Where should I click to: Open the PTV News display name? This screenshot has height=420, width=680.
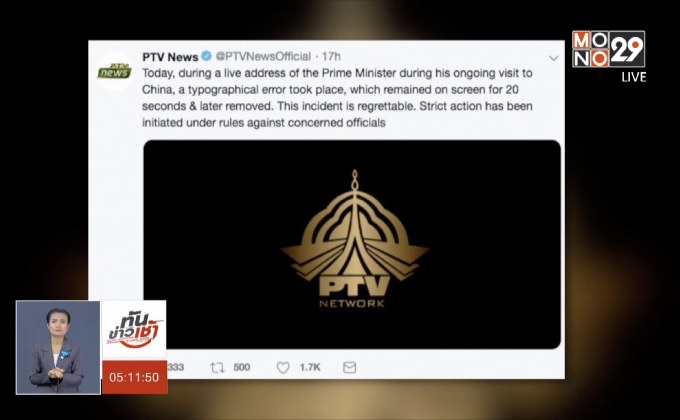tap(170, 57)
